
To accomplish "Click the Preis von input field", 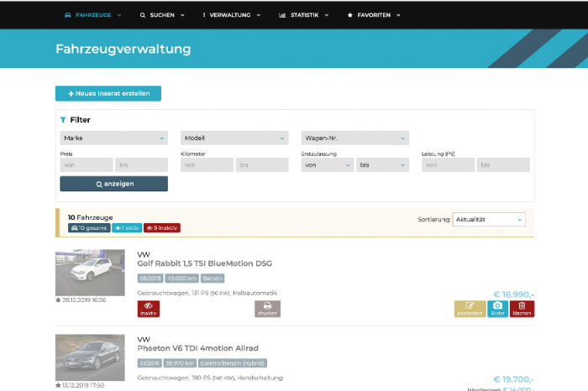I will click(86, 165).
